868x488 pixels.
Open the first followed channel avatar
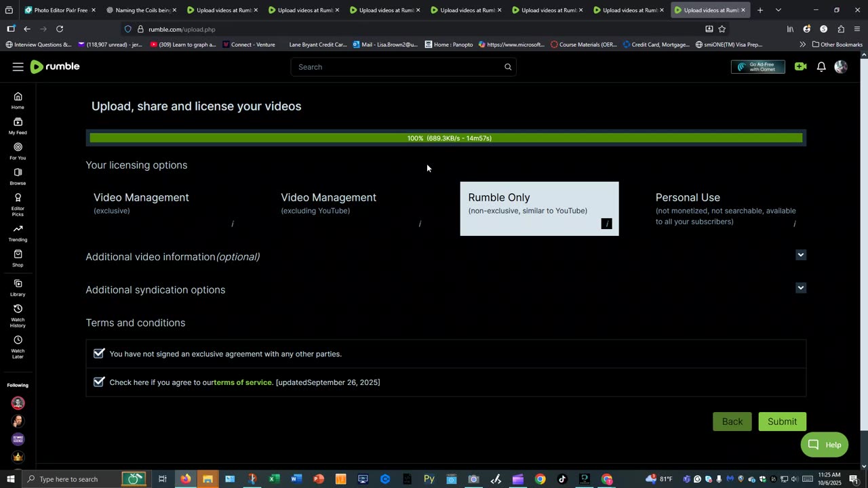[x=18, y=403]
